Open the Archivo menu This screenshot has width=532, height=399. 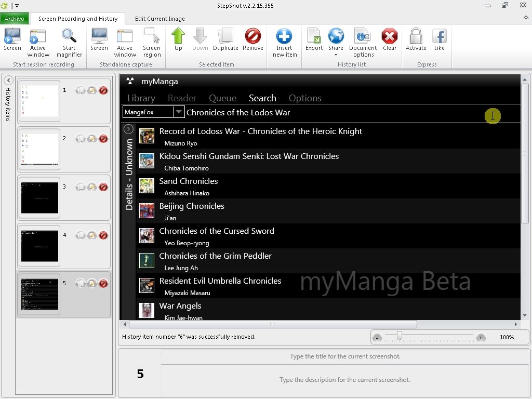14,19
